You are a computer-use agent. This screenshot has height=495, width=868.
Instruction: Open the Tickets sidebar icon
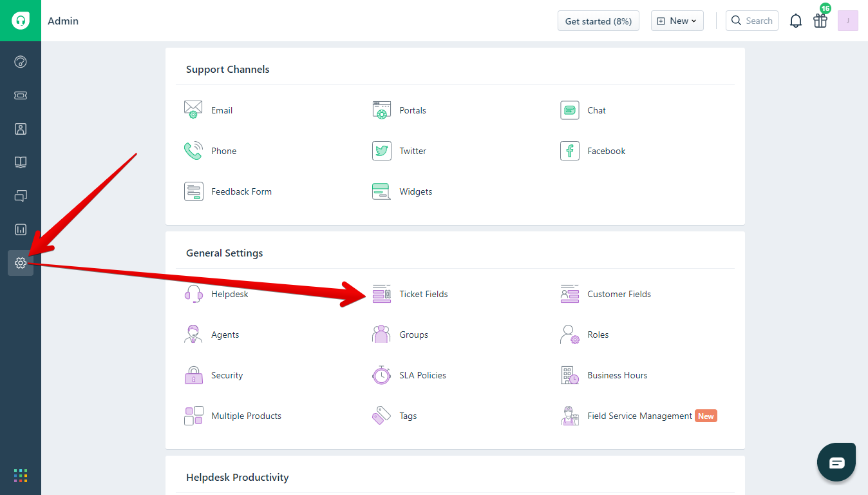(x=21, y=95)
